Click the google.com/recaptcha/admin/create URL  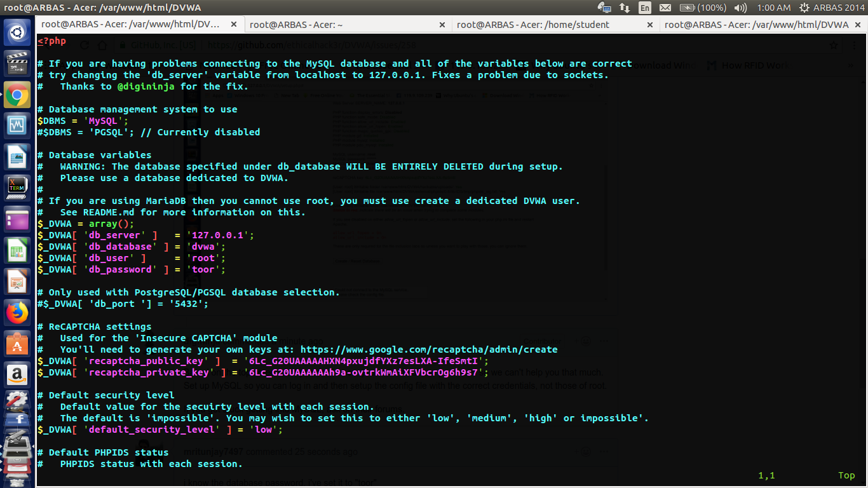click(x=429, y=349)
